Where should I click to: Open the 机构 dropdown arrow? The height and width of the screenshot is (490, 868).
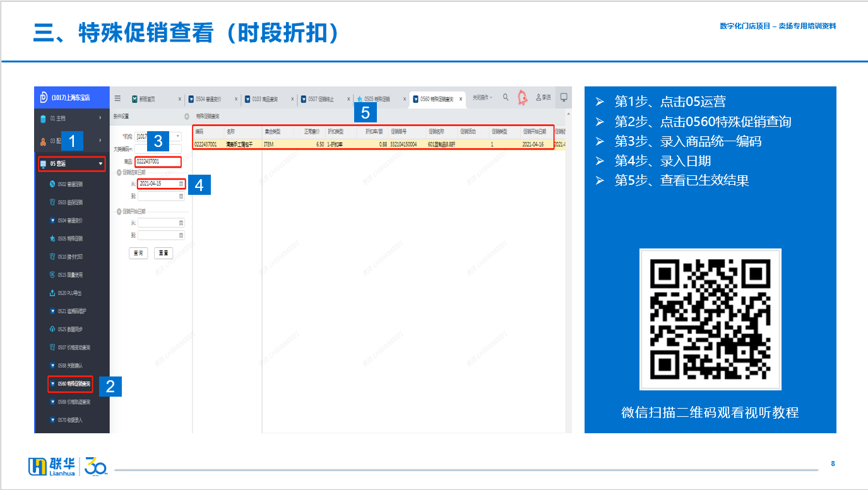tap(177, 136)
